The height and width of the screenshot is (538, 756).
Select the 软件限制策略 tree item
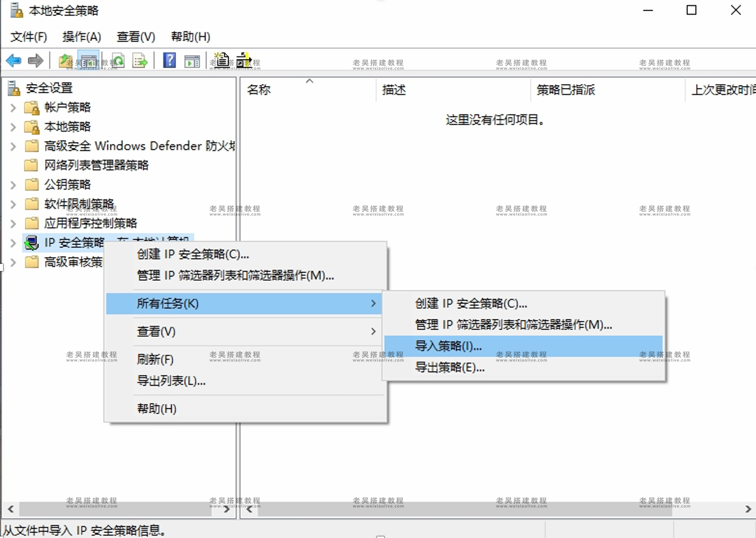click(x=79, y=204)
